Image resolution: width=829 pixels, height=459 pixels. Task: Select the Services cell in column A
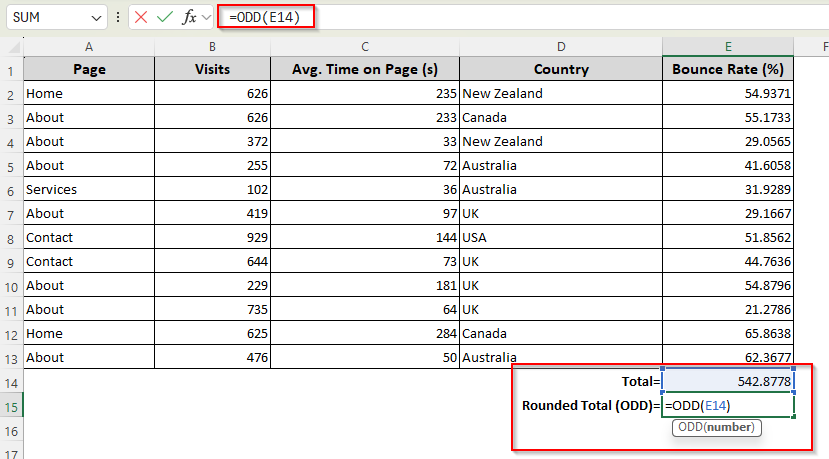click(89, 189)
